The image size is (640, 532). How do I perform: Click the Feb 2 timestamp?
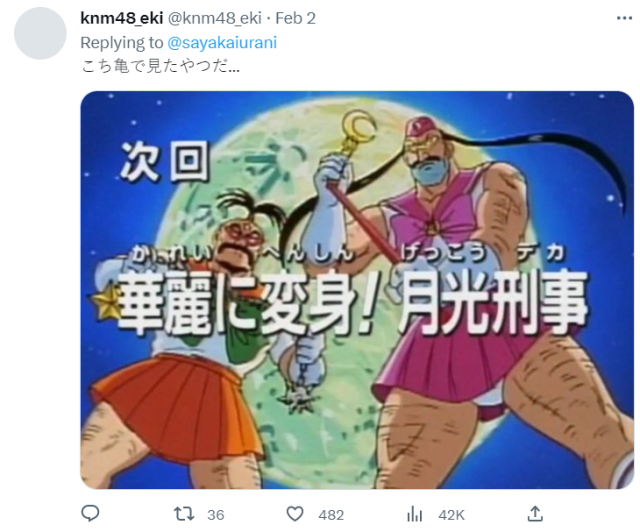point(296,18)
